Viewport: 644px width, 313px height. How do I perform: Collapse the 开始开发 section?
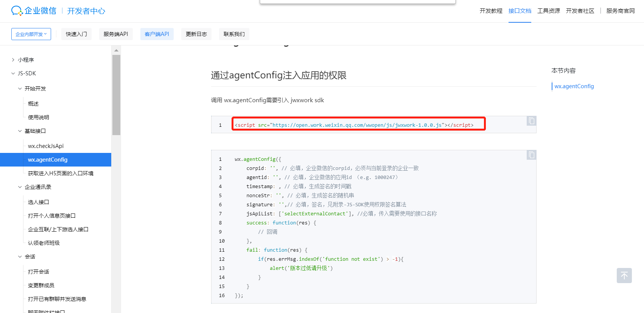click(20, 89)
